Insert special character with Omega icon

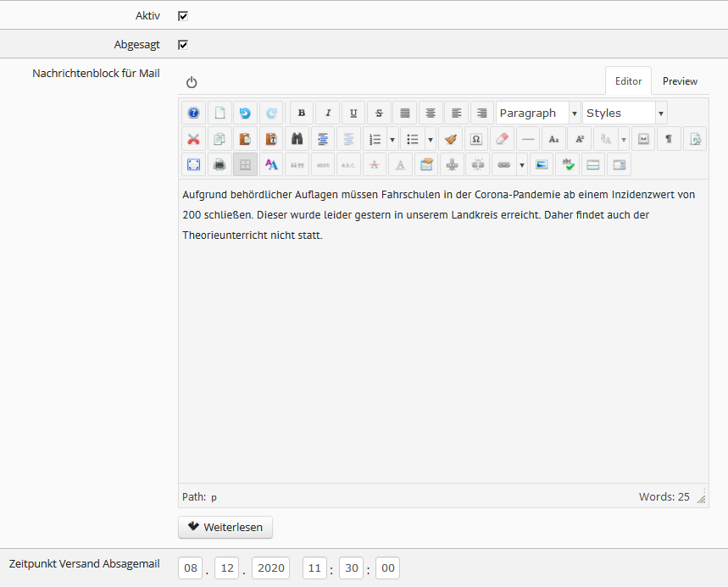[x=476, y=139]
